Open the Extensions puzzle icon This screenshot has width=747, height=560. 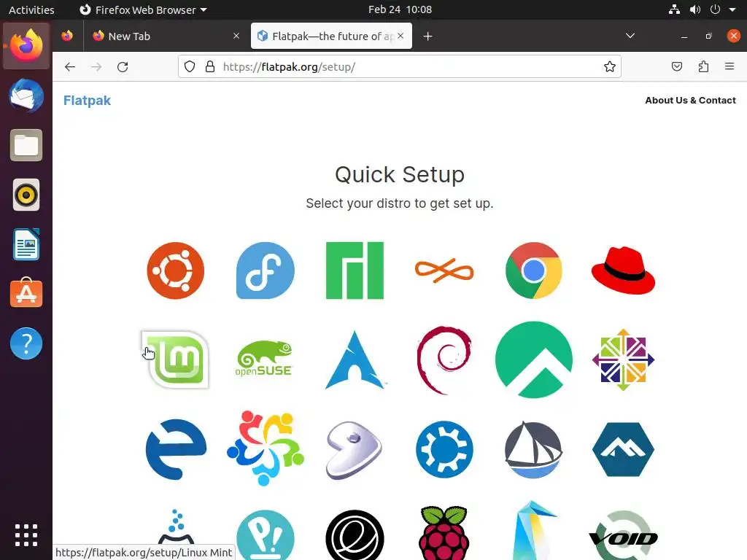(x=703, y=66)
